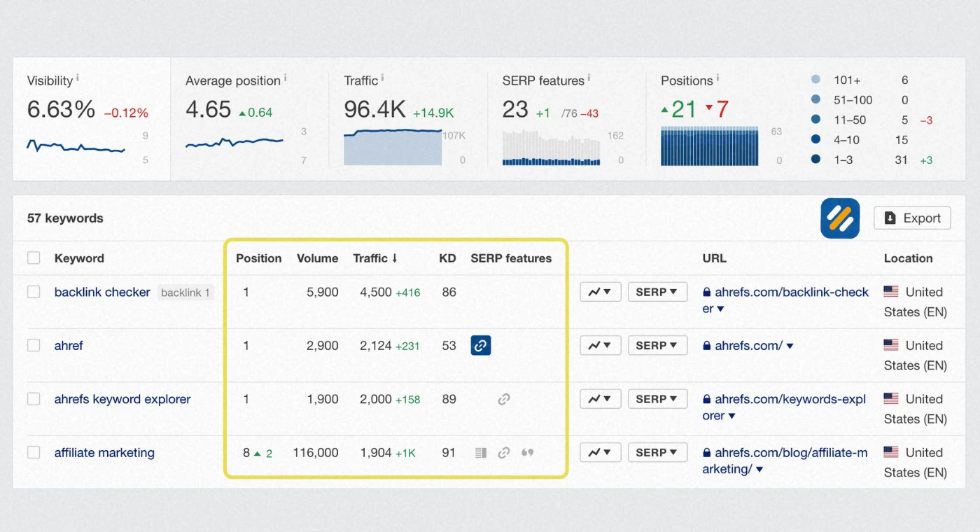Check the backlink checker keyword checkbox
Image resolution: width=980 pixels, height=532 pixels.
point(34,291)
